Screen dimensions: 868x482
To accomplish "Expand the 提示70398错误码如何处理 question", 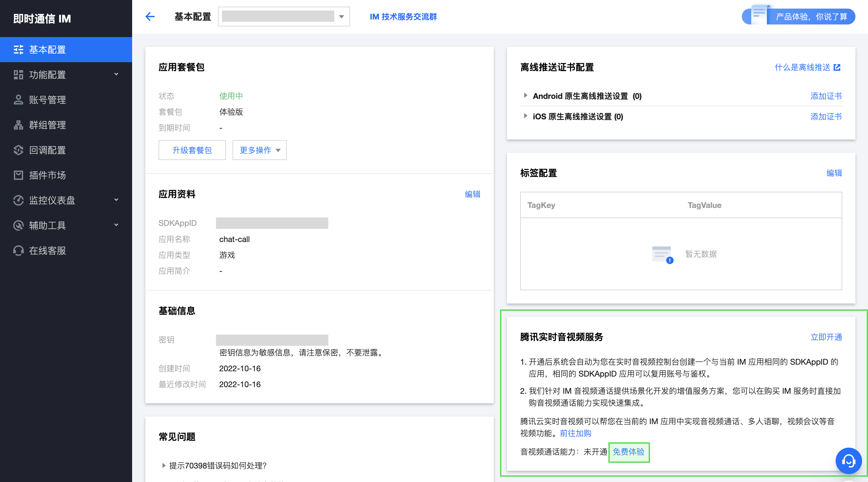I will [x=164, y=465].
